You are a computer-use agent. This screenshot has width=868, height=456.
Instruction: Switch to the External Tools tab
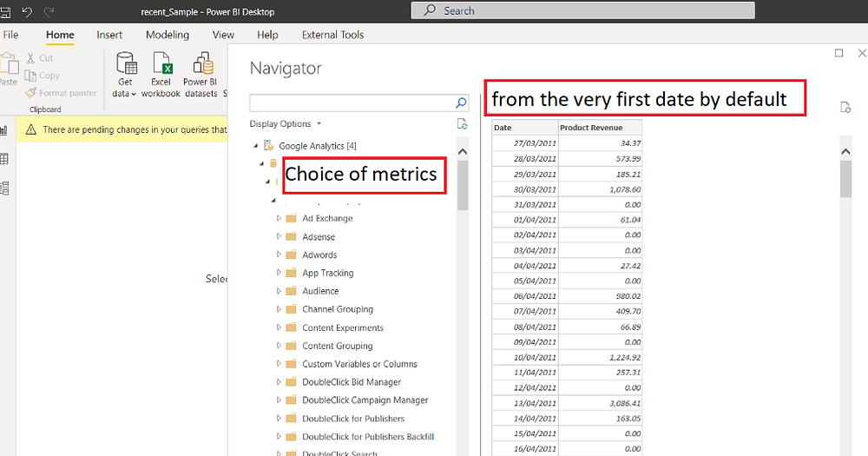[332, 35]
